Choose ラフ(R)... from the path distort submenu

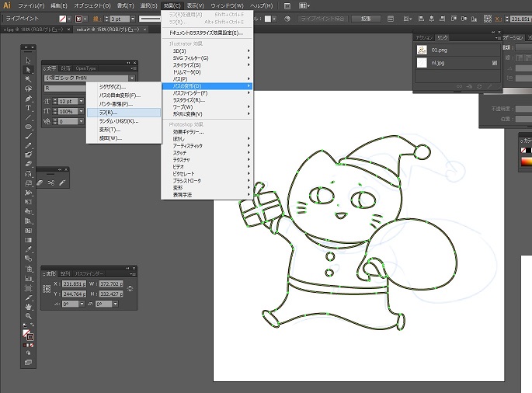(x=123, y=113)
